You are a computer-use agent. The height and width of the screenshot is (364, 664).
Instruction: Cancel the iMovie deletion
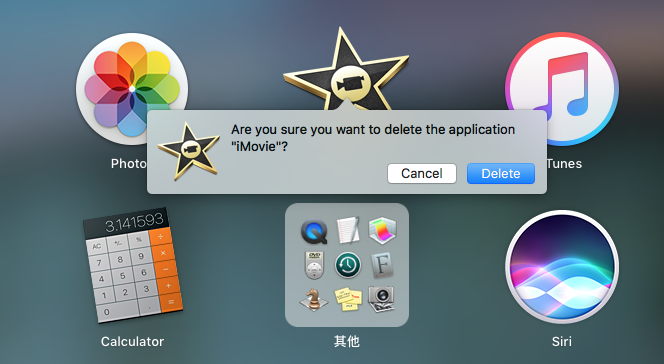[422, 174]
